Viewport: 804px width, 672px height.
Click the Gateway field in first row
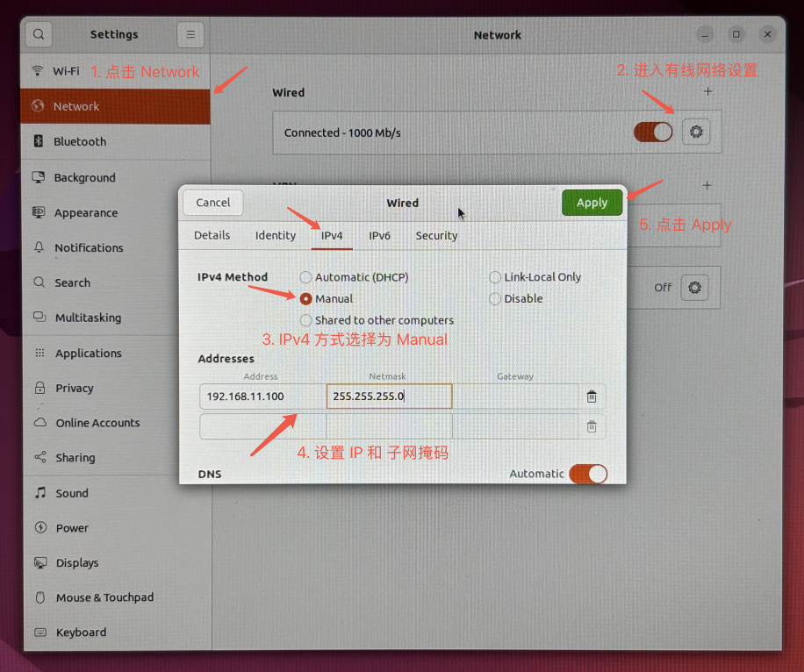coord(515,397)
